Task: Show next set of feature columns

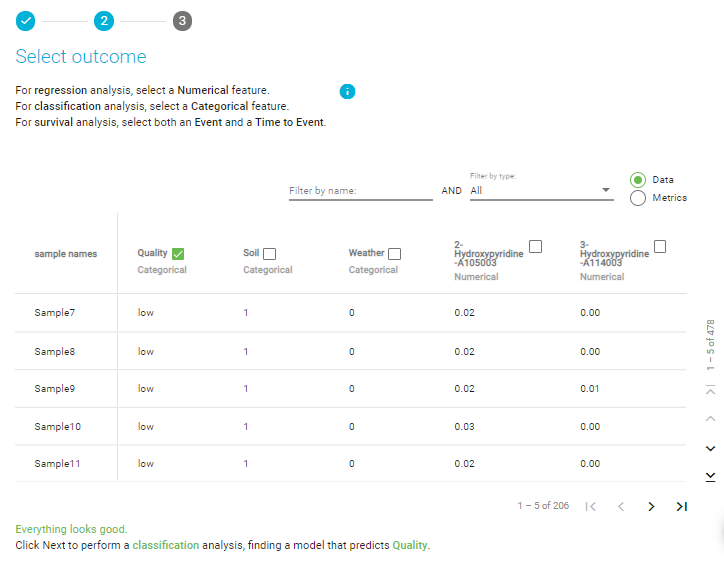Action: point(711,448)
